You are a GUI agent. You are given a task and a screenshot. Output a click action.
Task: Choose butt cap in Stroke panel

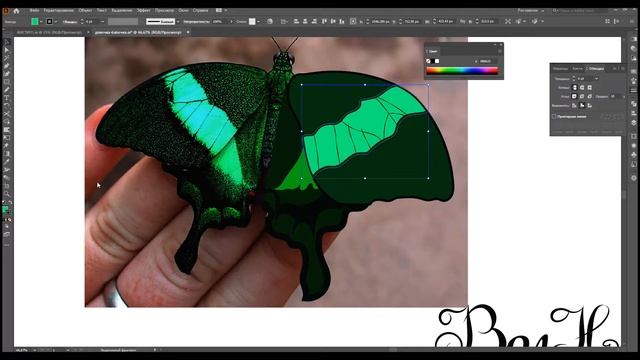point(575,87)
